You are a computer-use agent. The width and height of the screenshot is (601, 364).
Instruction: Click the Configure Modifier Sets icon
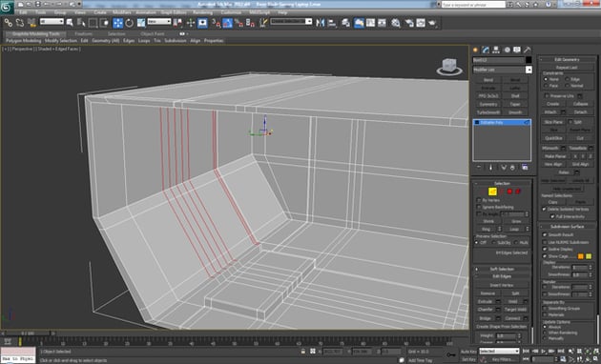tap(525, 168)
